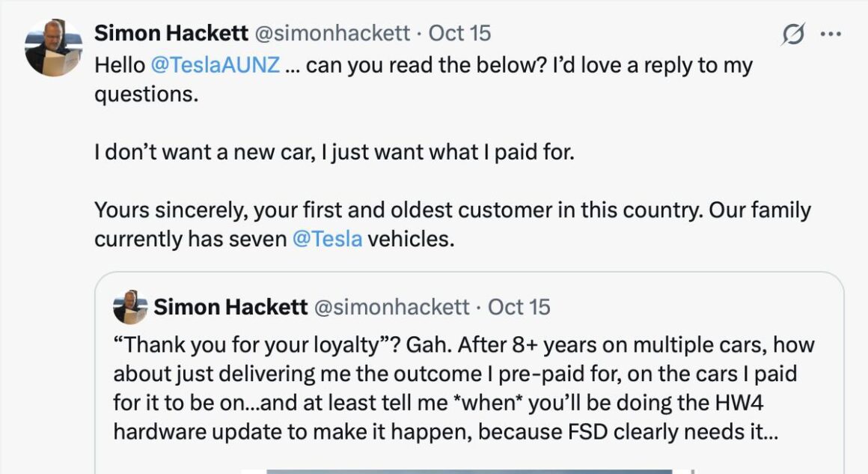The height and width of the screenshot is (474, 868).
Task: Click the Simon Hackett name on main tweet
Action: click(x=171, y=33)
